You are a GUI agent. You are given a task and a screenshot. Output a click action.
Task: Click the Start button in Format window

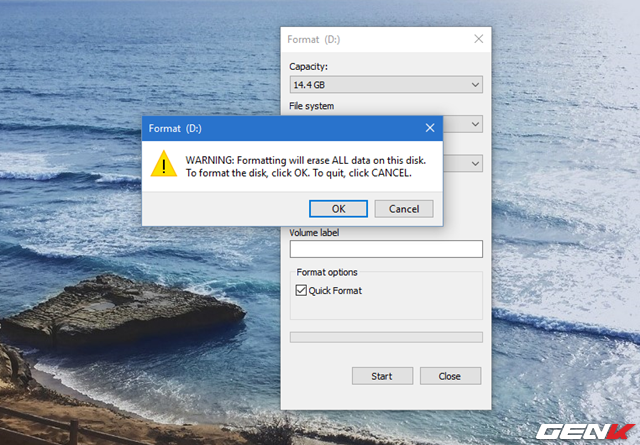coord(382,376)
